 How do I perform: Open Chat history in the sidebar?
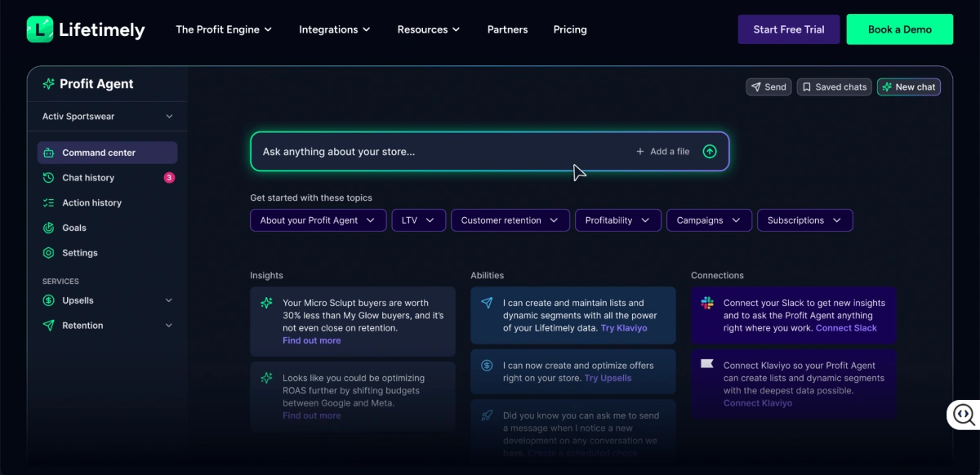(107, 178)
